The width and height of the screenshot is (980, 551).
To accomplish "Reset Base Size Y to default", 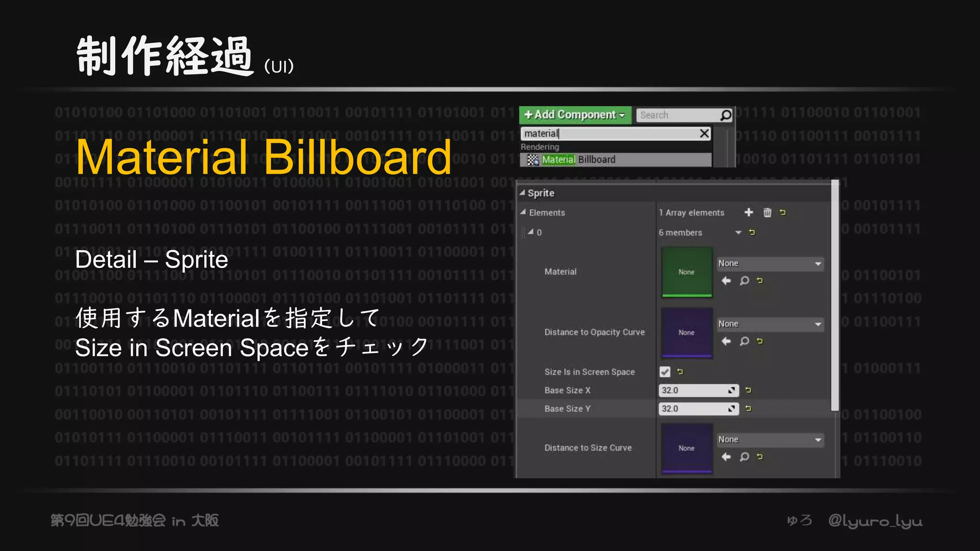I will pos(749,408).
